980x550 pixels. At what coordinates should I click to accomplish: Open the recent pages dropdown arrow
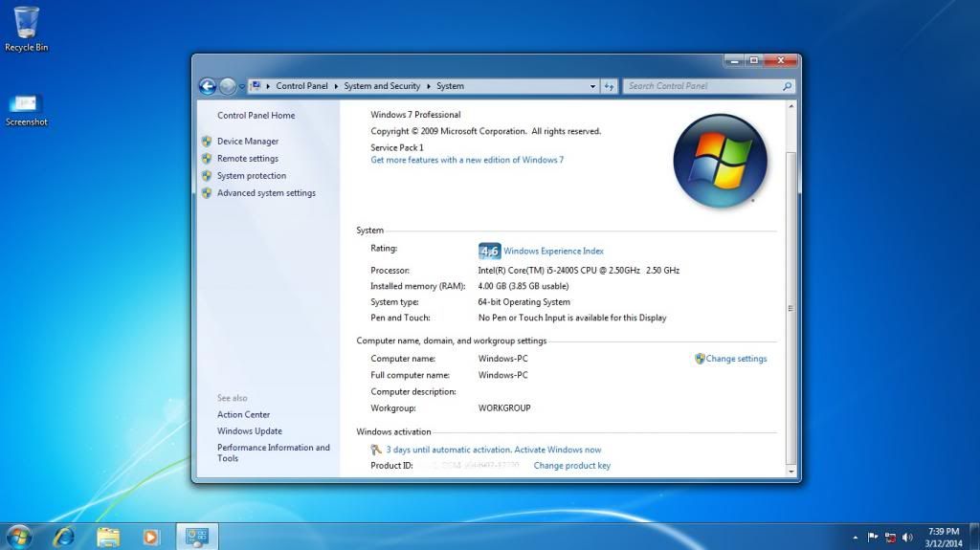pyautogui.click(x=242, y=87)
